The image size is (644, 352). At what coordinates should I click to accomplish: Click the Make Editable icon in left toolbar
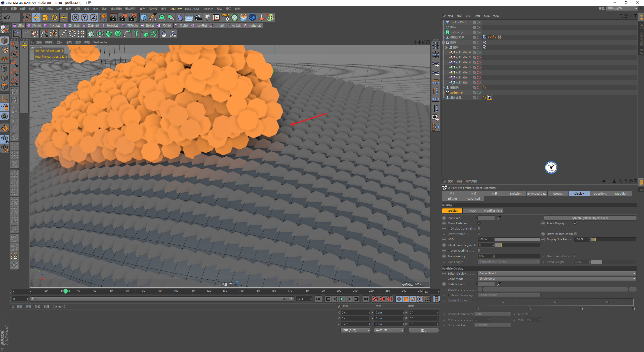tap(5, 29)
